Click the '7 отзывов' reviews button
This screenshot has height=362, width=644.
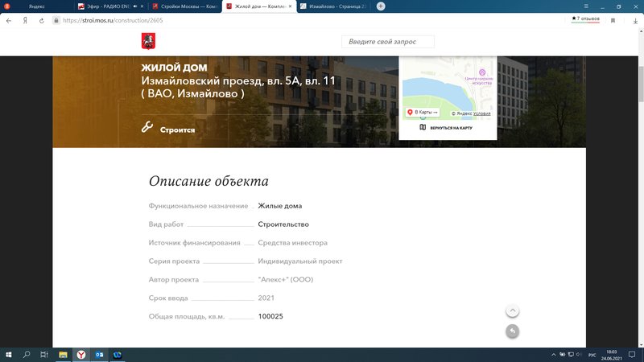585,19
